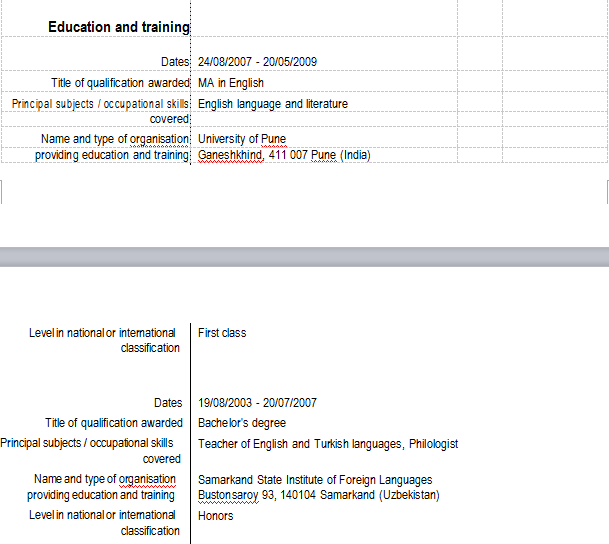Click "First class" classification text
The height and width of the screenshot is (544, 609).
[x=221, y=333]
